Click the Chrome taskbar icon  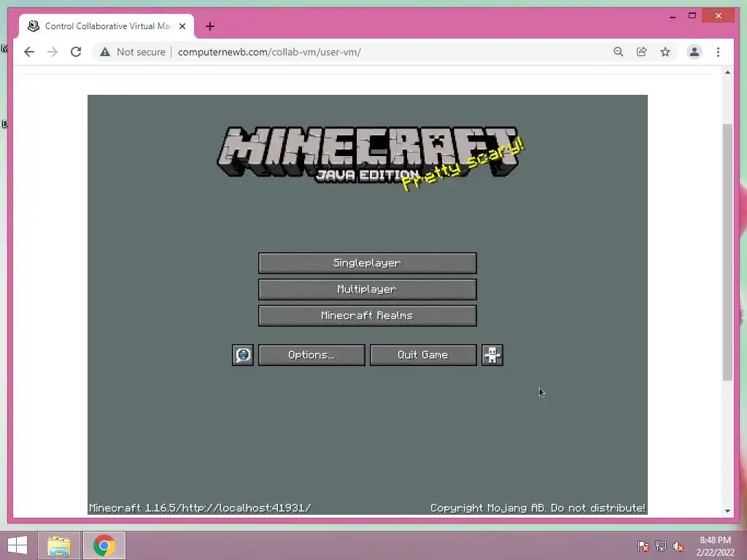[x=104, y=545]
